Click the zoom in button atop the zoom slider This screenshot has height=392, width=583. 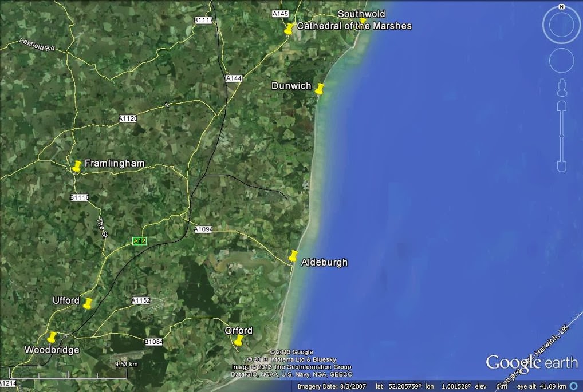click(561, 105)
